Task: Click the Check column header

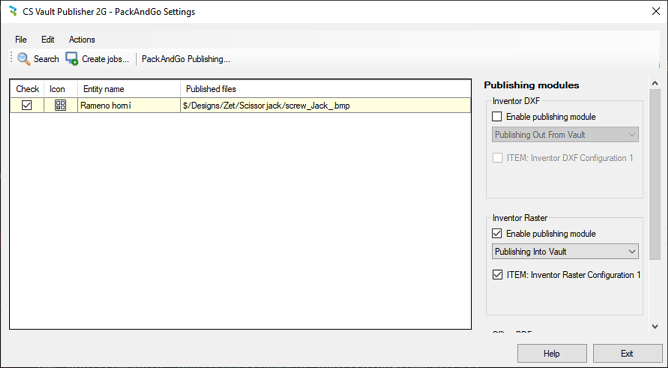Action: (x=27, y=89)
